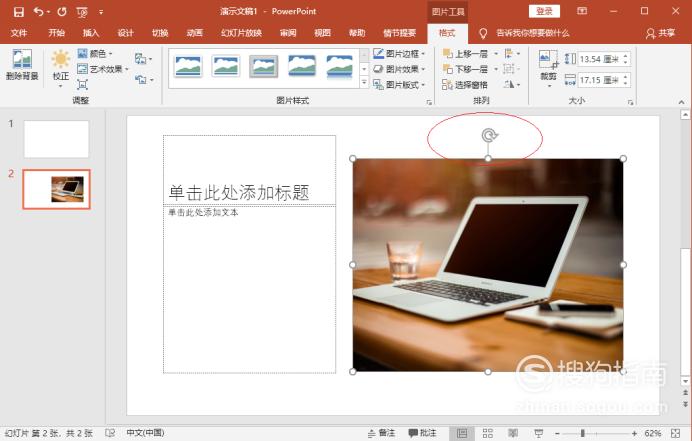Open the Selection Pane (选择窗格)

(x=465, y=84)
